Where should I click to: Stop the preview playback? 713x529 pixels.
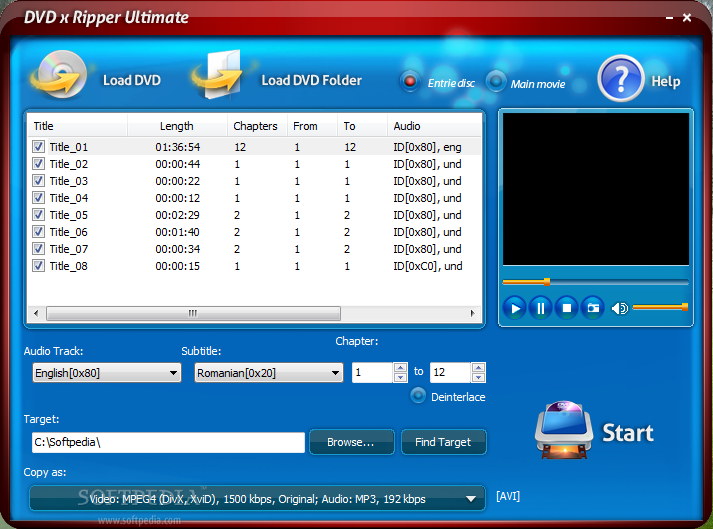567,308
